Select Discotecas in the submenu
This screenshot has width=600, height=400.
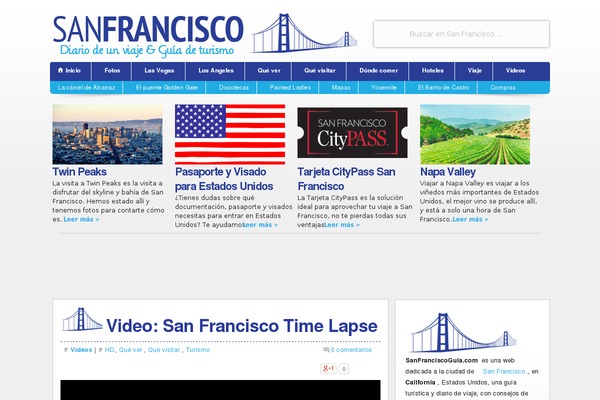(233, 88)
